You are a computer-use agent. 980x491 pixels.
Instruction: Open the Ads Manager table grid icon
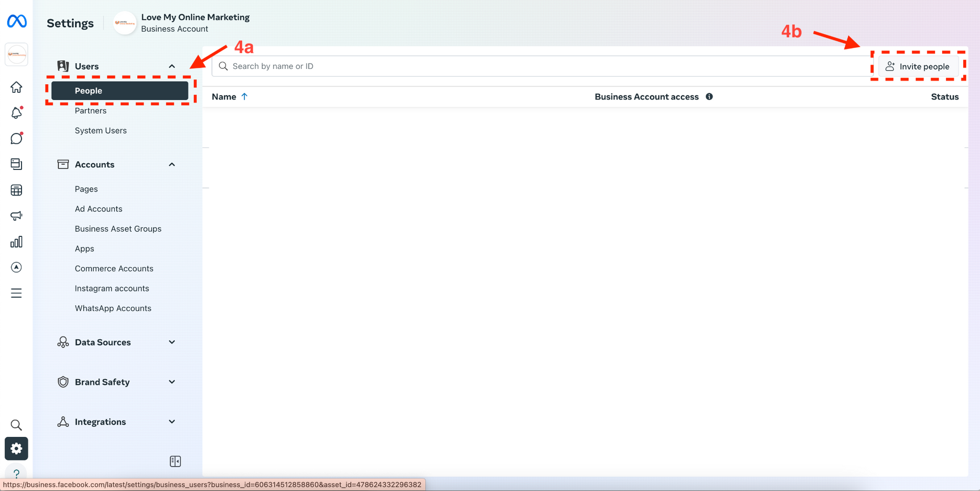[16, 190]
